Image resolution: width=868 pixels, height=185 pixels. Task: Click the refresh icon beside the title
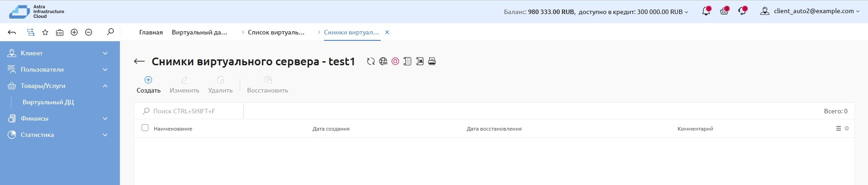pyautogui.click(x=371, y=62)
